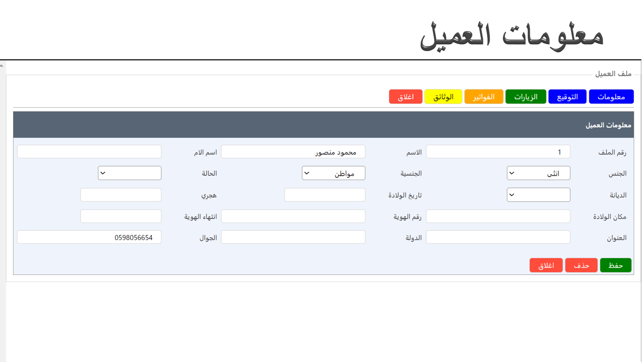Switch to the الوثائق tab
This screenshot has height=362, width=644.
pos(443,97)
